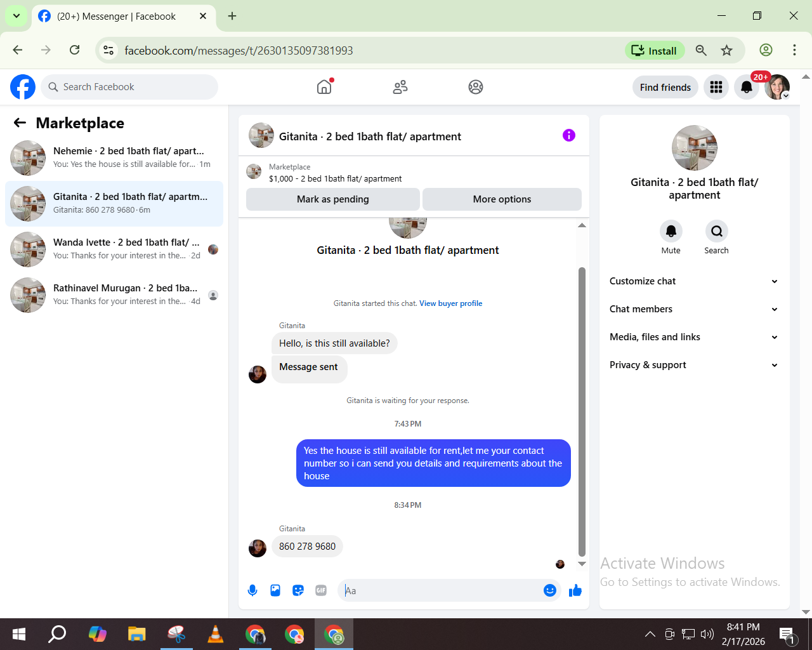The width and height of the screenshot is (812, 650).
Task: Open the View buyer profile link
Action: coord(450,303)
